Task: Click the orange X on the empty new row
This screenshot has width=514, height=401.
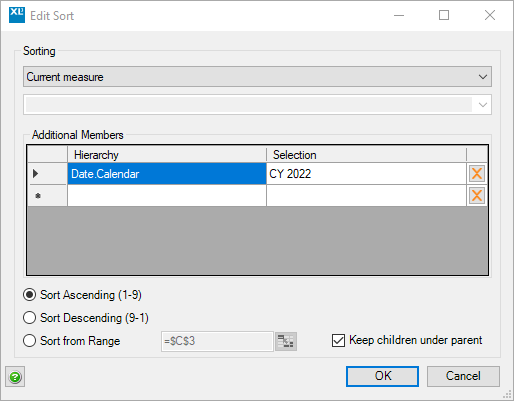Action: (x=477, y=196)
